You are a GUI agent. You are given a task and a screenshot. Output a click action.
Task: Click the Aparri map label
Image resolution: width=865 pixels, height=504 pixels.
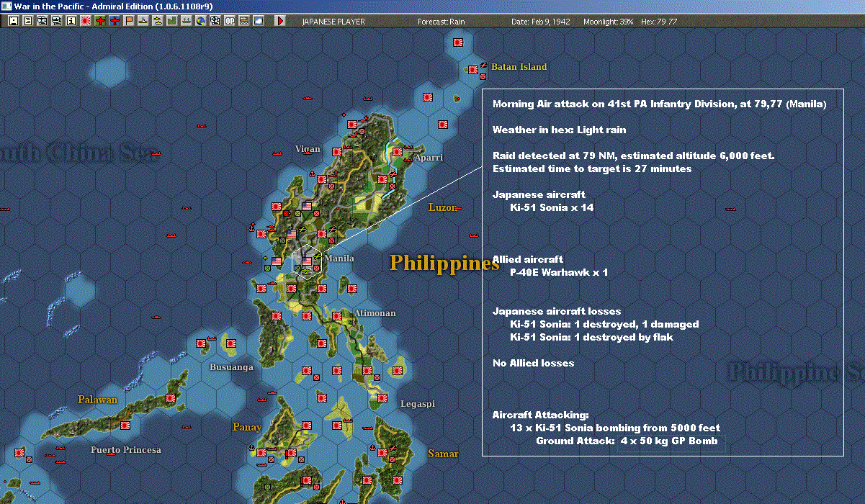pos(429,157)
